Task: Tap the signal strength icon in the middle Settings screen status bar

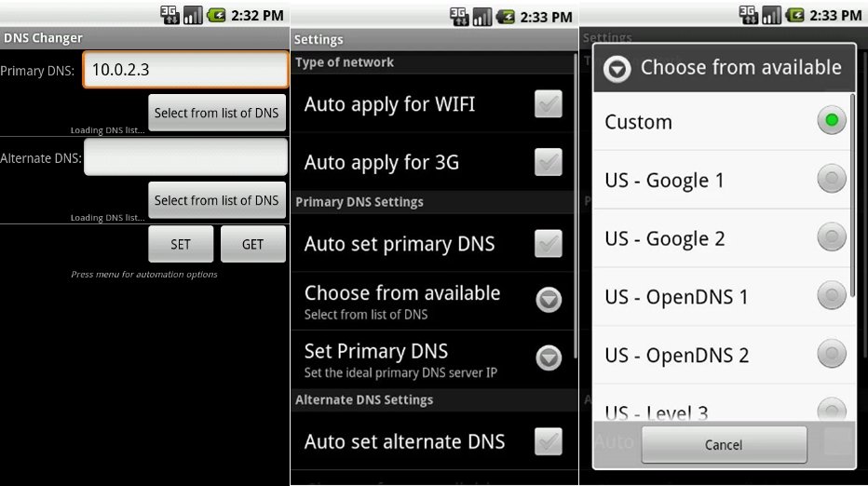Action: pos(482,17)
